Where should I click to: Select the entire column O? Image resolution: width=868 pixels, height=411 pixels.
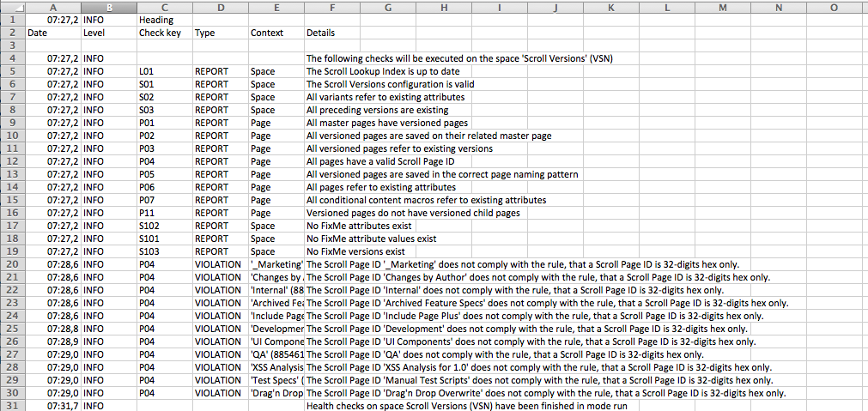pos(834,6)
